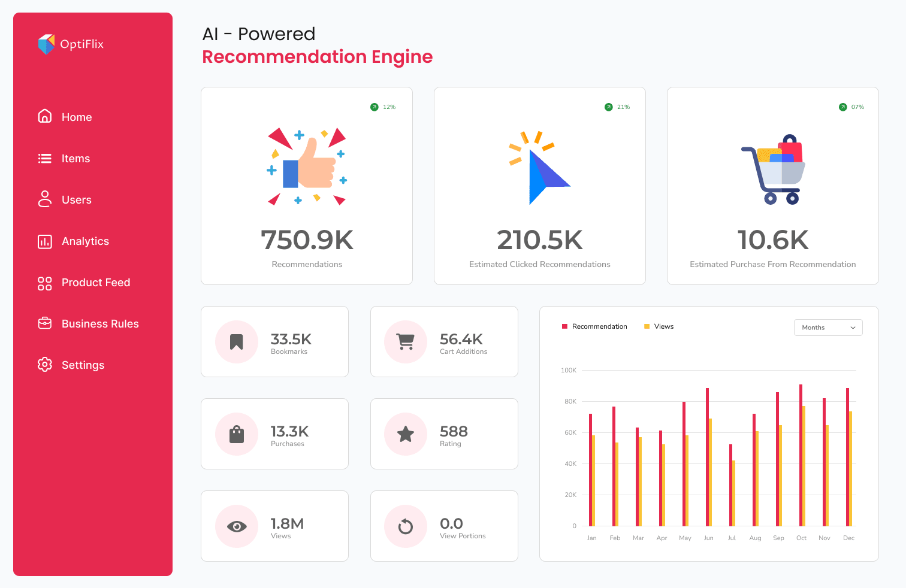Open the Months dropdown on the chart
The width and height of the screenshot is (906, 588).
(x=828, y=328)
